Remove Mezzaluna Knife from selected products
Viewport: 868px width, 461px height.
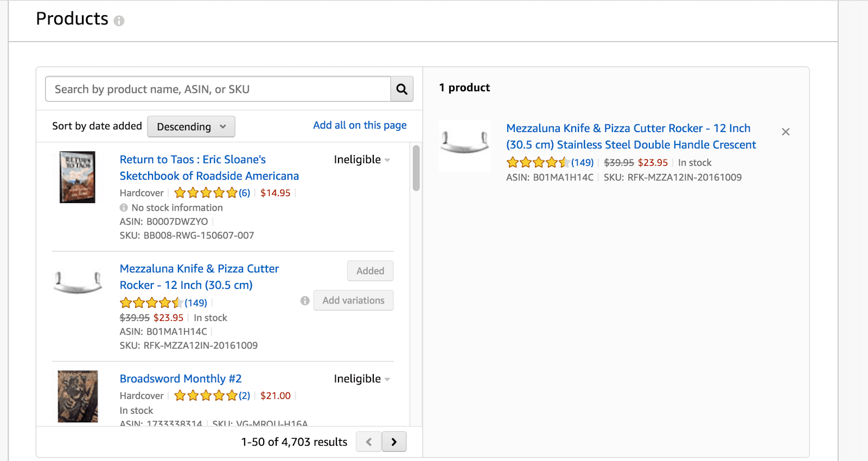785,132
